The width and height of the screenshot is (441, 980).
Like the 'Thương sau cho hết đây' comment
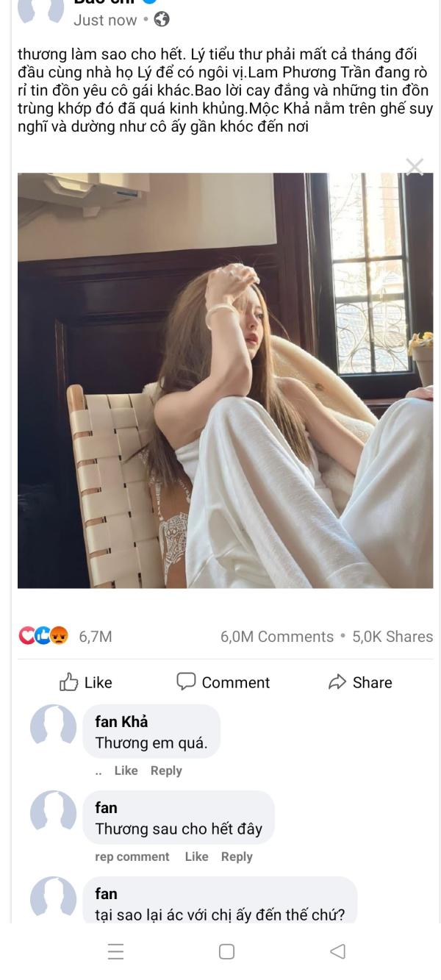pyautogui.click(x=196, y=856)
